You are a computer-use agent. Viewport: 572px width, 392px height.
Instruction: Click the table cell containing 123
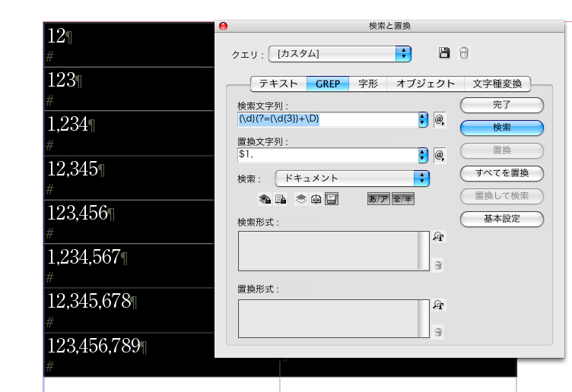tap(129, 89)
